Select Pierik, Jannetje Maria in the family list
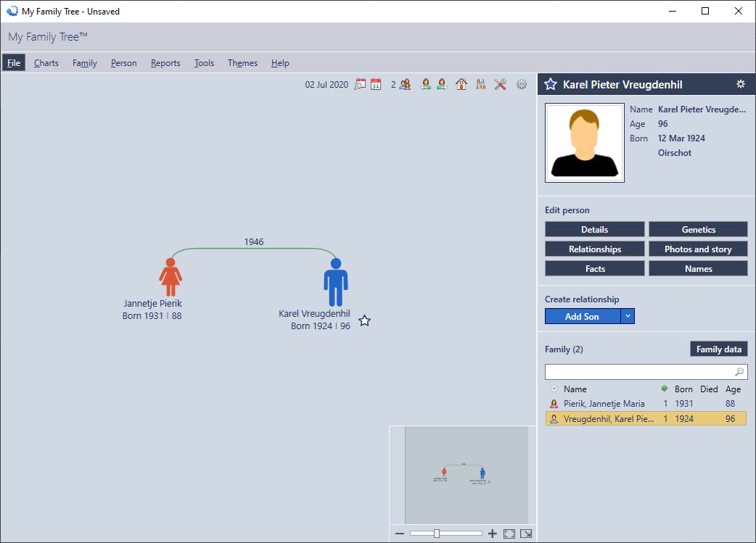This screenshot has width=756, height=543. pos(615,404)
